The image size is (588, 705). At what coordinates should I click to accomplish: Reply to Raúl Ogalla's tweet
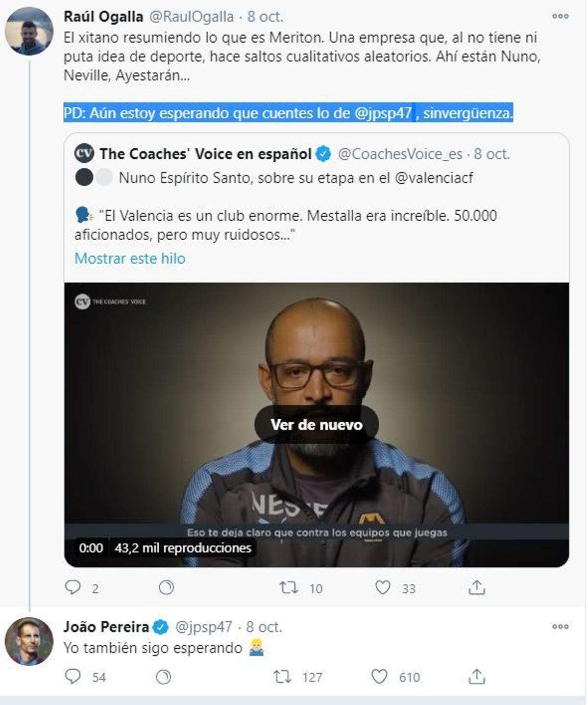(x=73, y=587)
